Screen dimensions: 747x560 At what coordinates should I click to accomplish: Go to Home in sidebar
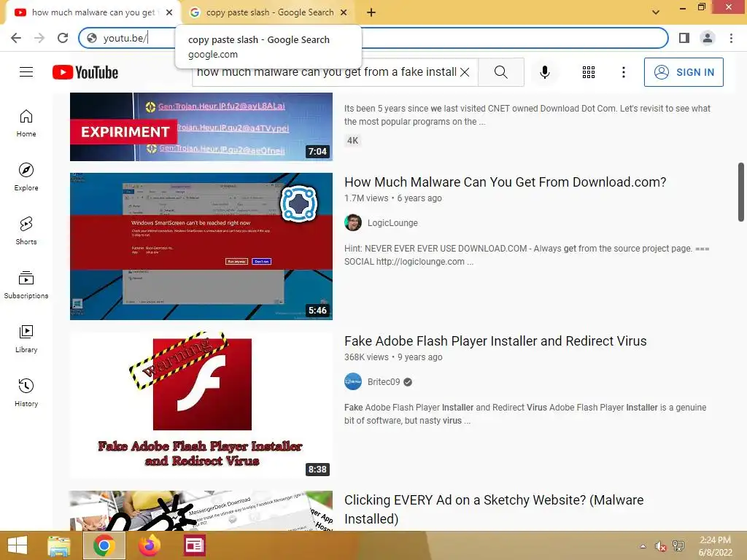(x=26, y=123)
